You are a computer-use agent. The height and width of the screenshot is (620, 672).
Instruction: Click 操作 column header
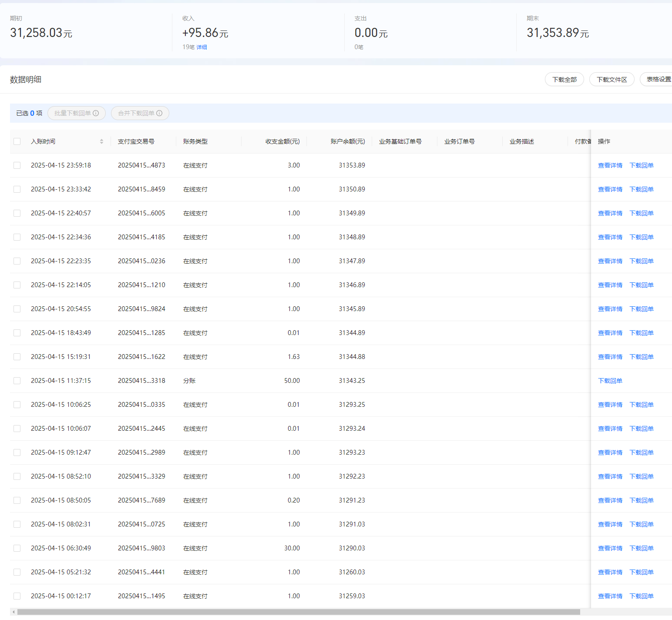coord(604,141)
